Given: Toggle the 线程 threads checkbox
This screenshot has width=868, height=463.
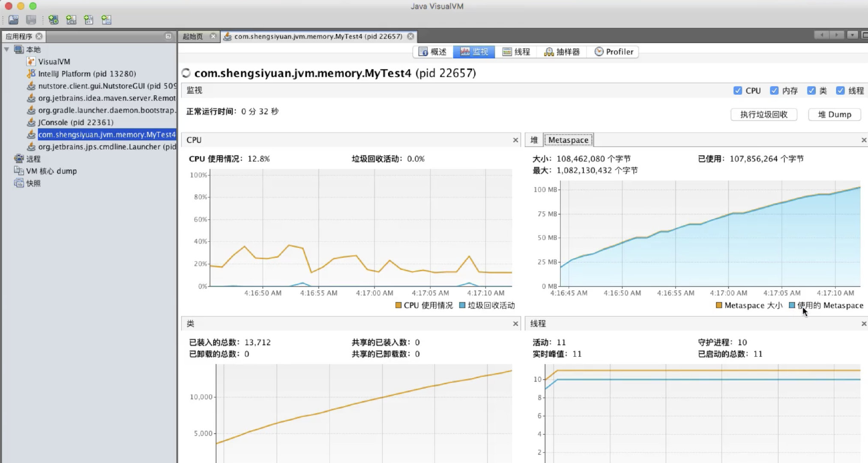Looking at the screenshot, I should pyautogui.click(x=841, y=90).
